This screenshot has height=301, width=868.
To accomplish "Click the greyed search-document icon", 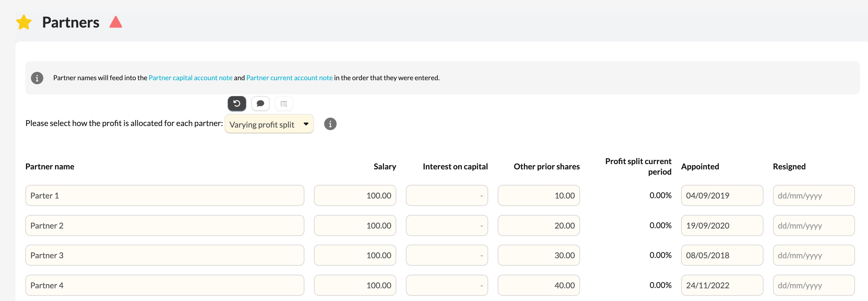I will pos(284,104).
